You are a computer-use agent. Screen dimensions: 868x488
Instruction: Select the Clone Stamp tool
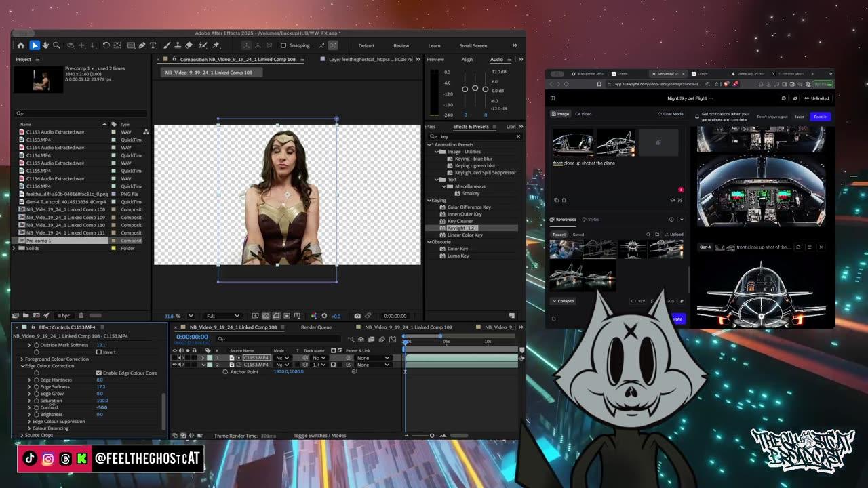178,45
